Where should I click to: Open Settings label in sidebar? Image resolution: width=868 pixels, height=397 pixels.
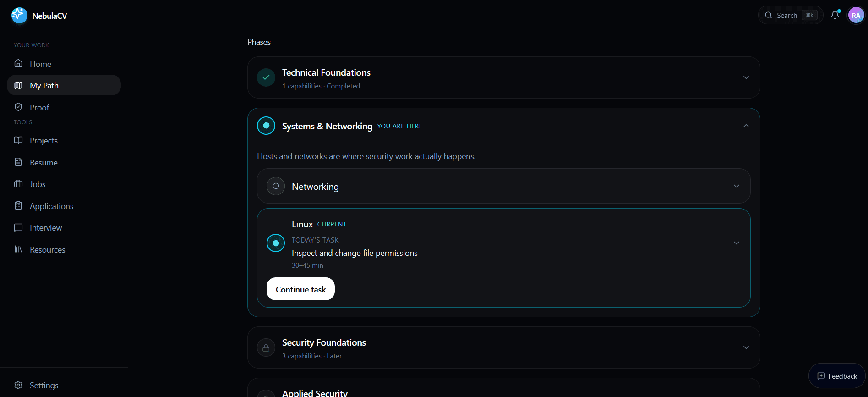point(44,385)
